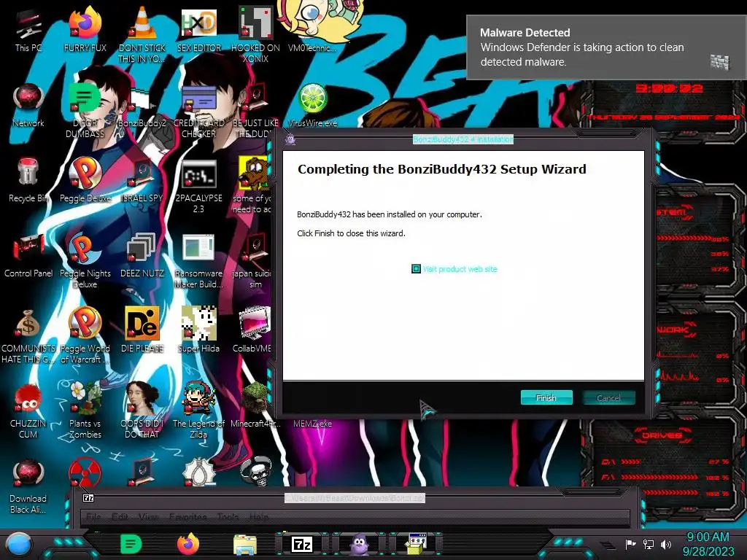Screen dimensions: 747x560
Task: Switch to the setup installer taskbar button
Action: (416, 544)
